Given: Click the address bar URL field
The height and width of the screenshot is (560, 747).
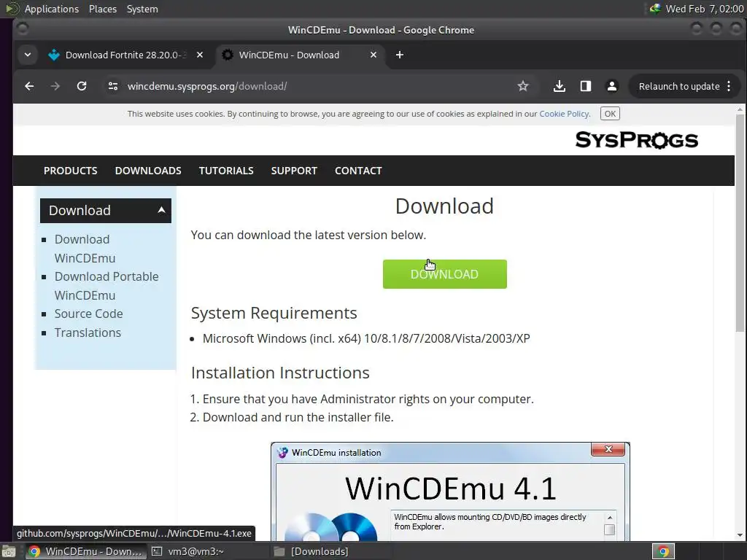Looking at the screenshot, I should pyautogui.click(x=314, y=86).
